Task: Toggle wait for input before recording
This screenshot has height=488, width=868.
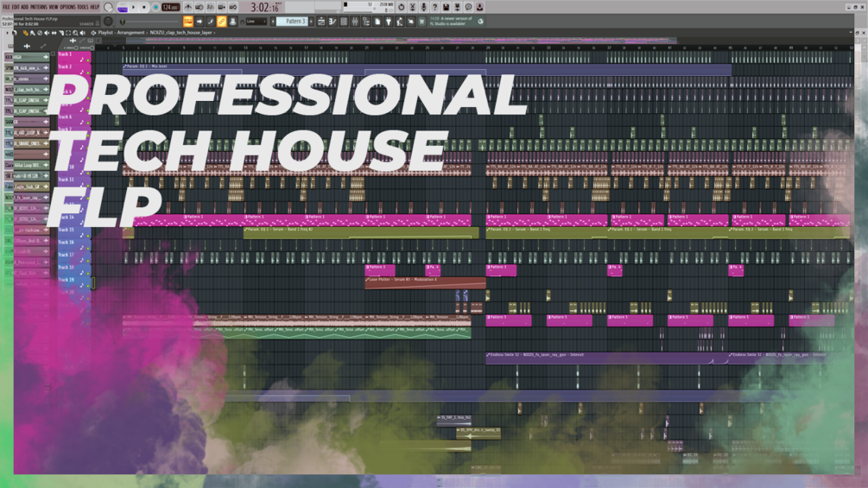Action: [200, 7]
